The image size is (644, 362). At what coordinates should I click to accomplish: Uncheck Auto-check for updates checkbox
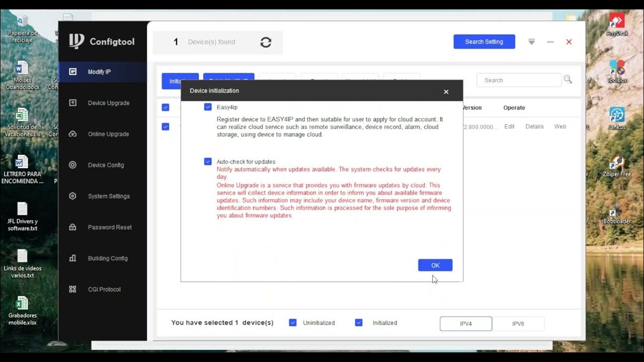pyautogui.click(x=208, y=161)
